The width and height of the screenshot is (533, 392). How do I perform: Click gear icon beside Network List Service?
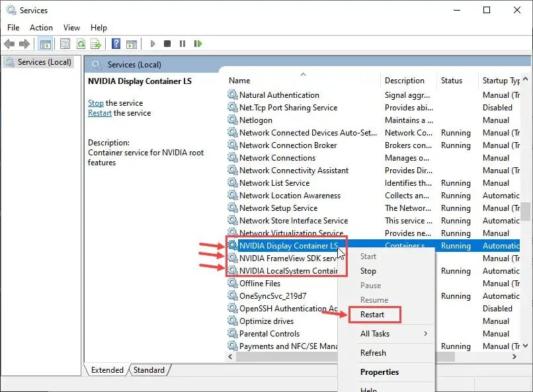coord(233,182)
